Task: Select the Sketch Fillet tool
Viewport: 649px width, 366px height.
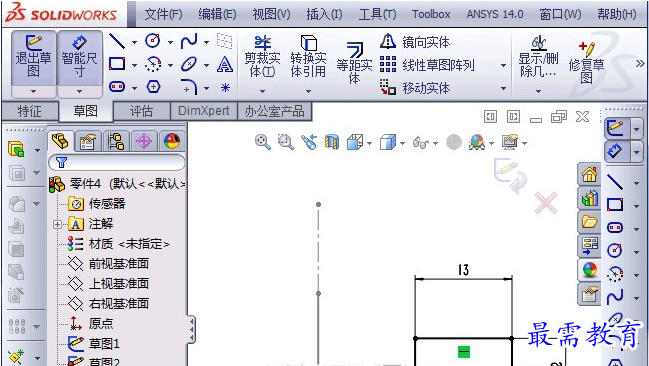Action: [x=189, y=87]
